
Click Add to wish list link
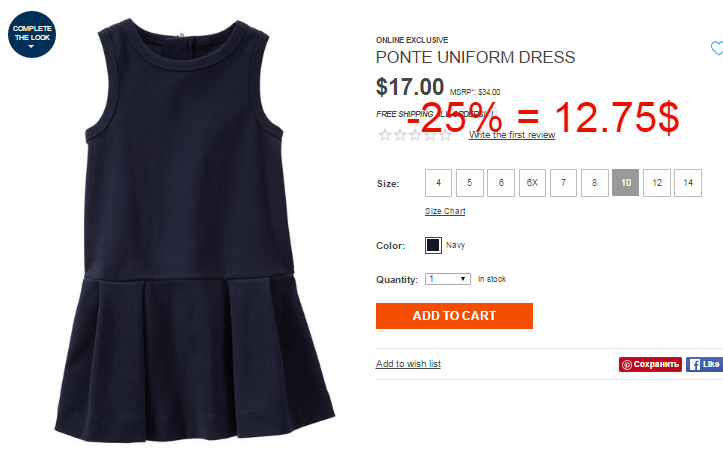(408, 364)
